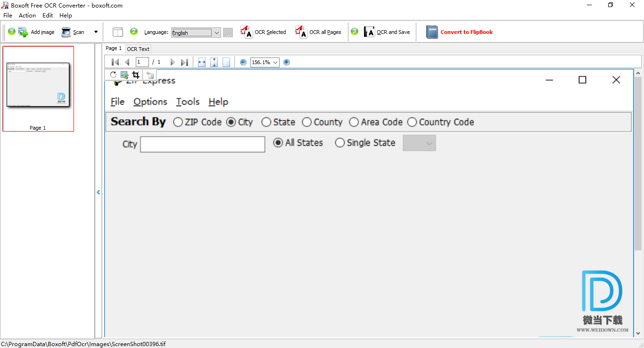
Task: Click the Scan scanner icon
Action: (66, 32)
